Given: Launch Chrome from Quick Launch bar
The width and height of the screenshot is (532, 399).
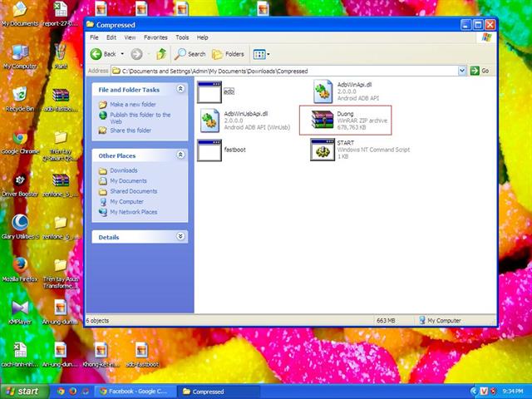Looking at the screenshot, I should 61,392.
